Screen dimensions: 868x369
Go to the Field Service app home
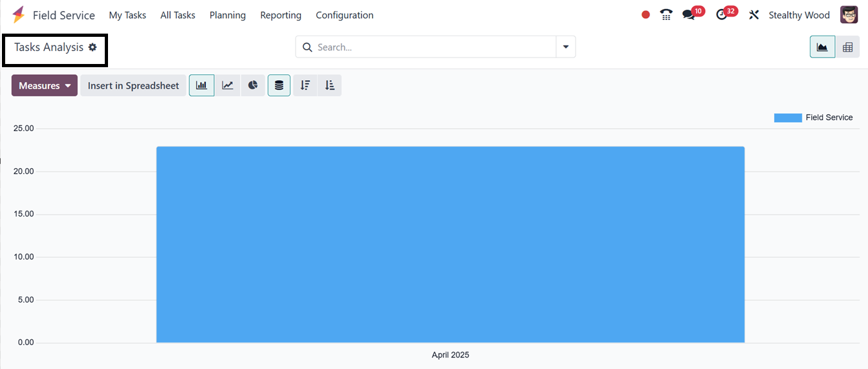click(x=63, y=15)
